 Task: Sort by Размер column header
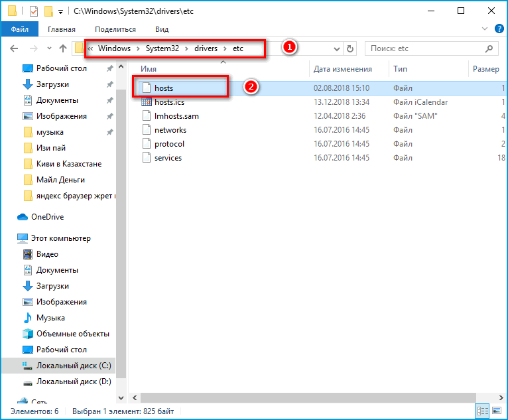(486, 69)
